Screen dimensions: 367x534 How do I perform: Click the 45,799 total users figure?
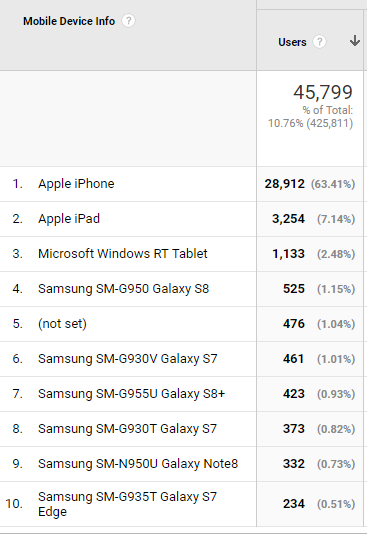[x=323, y=92]
